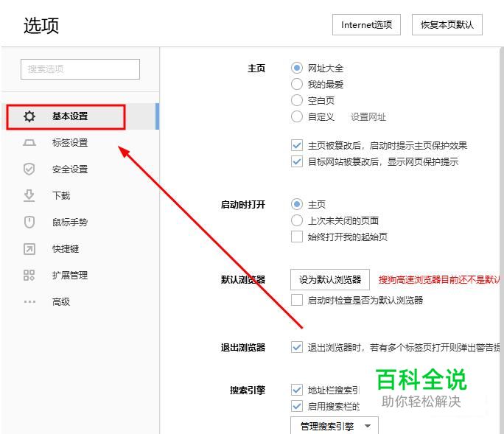This screenshot has width=504, height=434.
Task: Click 设为默认浏览器 button
Action: (x=330, y=280)
